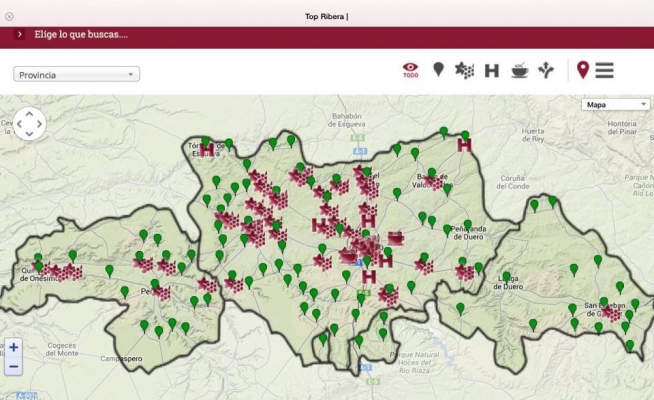Filter map by wineries grape icon
The height and width of the screenshot is (400, 654).
464,70
